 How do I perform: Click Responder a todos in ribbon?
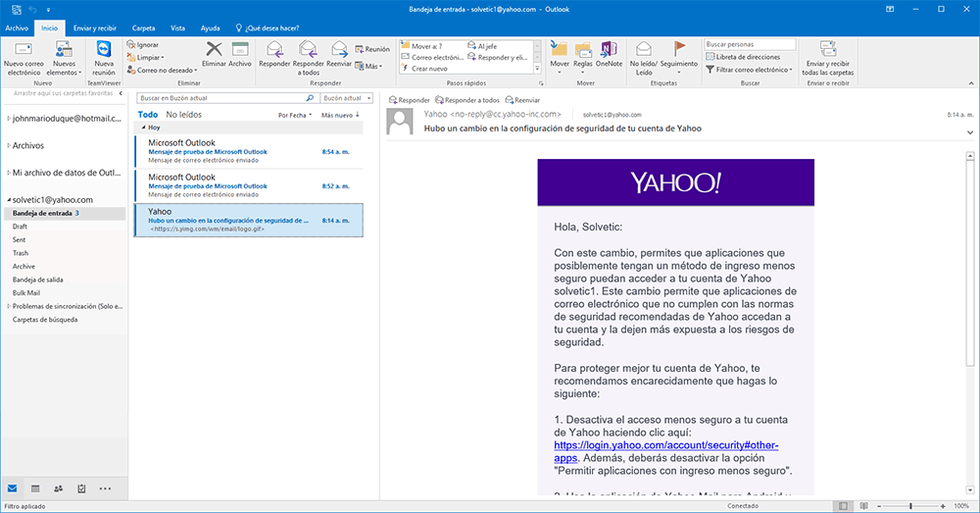pyautogui.click(x=308, y=58)
